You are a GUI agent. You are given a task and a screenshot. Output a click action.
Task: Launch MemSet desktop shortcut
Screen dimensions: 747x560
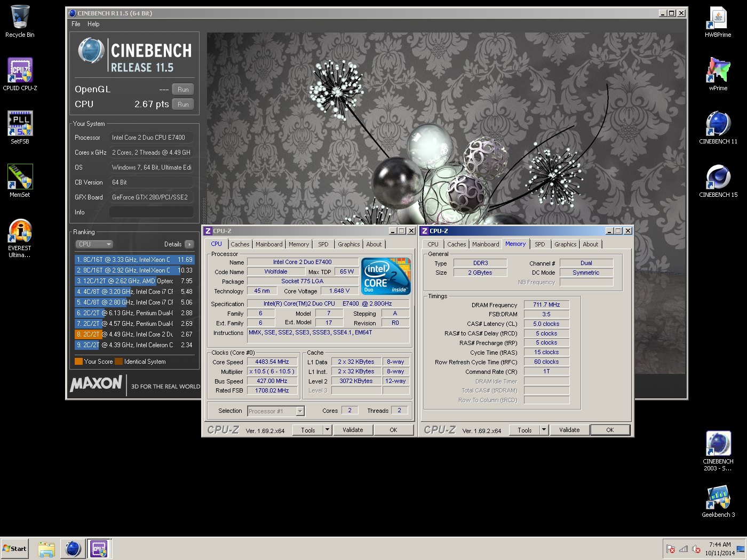(x=20, y=181)
